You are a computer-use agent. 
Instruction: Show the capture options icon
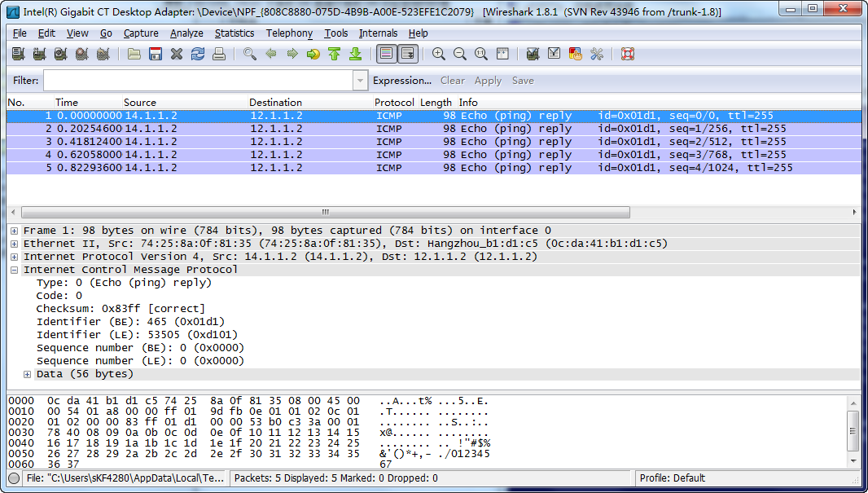pyautogui.click(x=39, y=54)
